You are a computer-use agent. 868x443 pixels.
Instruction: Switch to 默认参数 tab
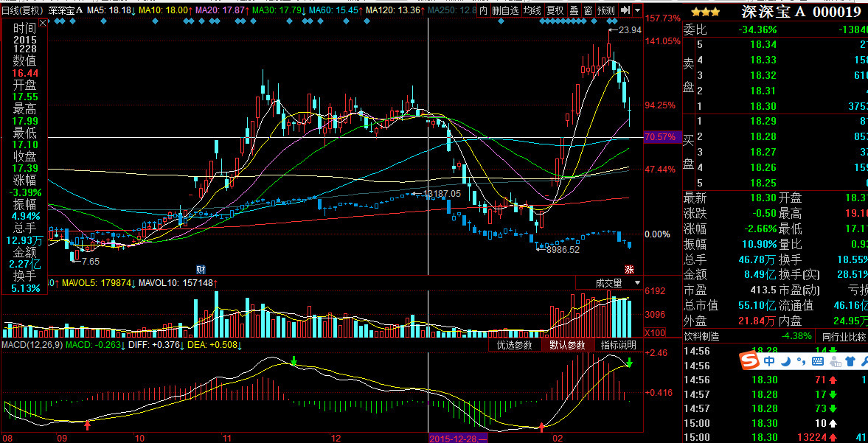[x=567, y=345]
